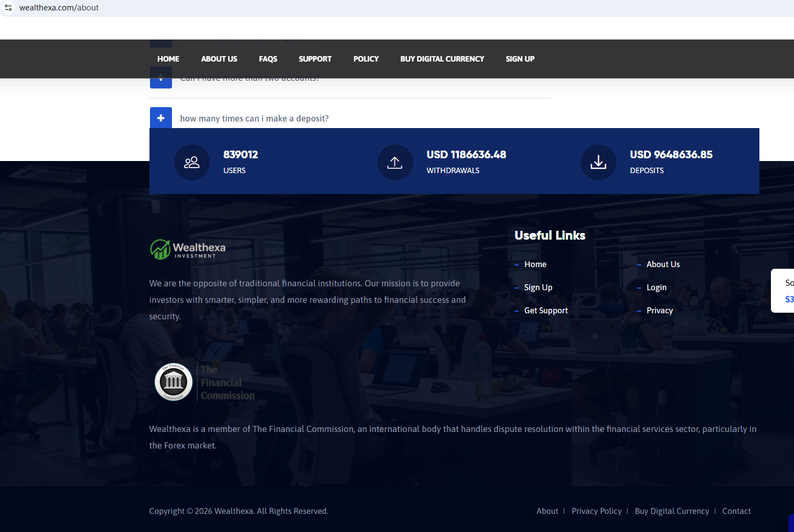The width and height of the screenshot is (794, 532).
Task: Click the deposits download arrow icon
Action: point(598,162)
